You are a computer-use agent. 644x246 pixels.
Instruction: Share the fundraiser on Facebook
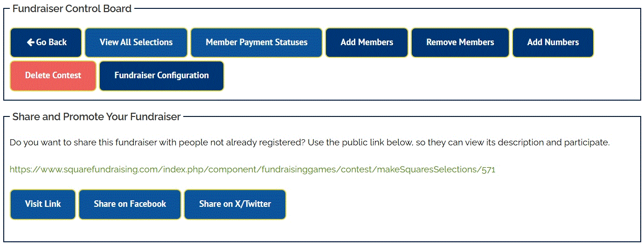pyautogui.click(x=130, y=204)
